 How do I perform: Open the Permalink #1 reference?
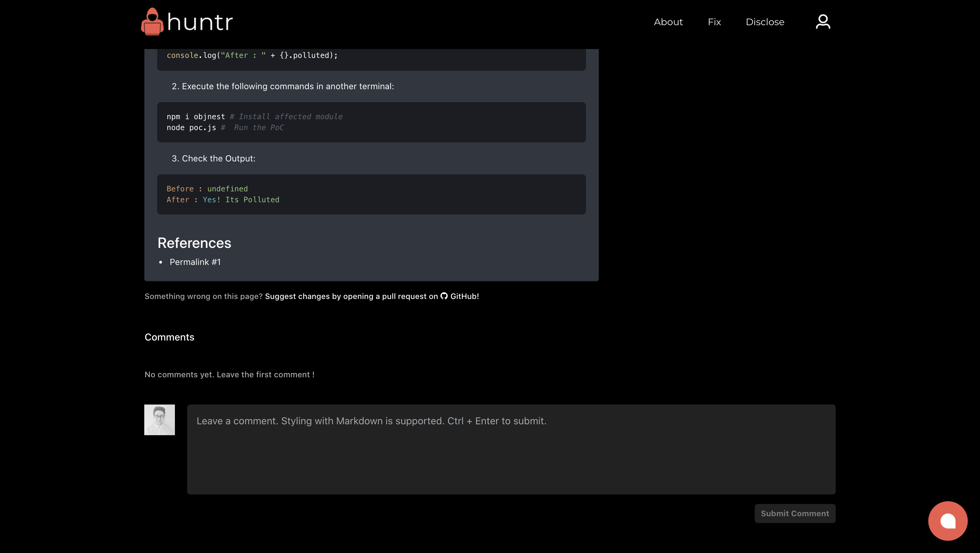(x=195, y=262)
